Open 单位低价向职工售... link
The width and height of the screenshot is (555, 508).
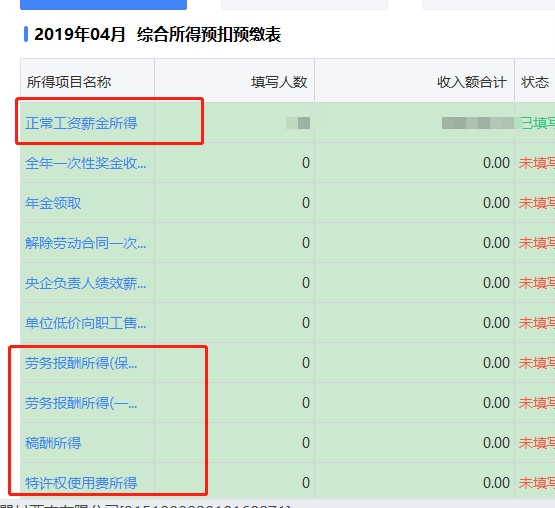85,323
